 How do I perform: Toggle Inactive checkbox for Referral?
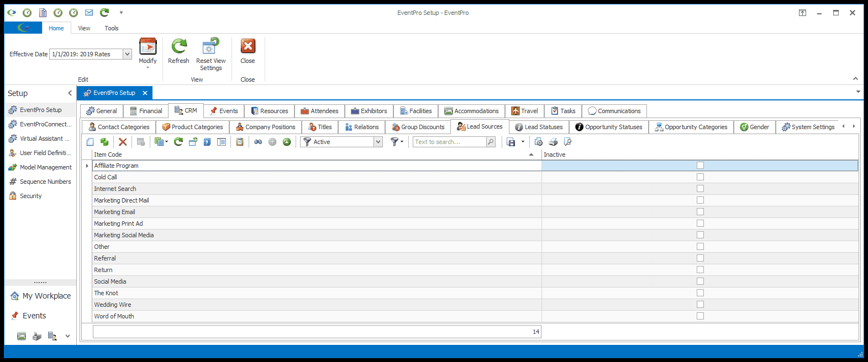click(x=700, y=258)
